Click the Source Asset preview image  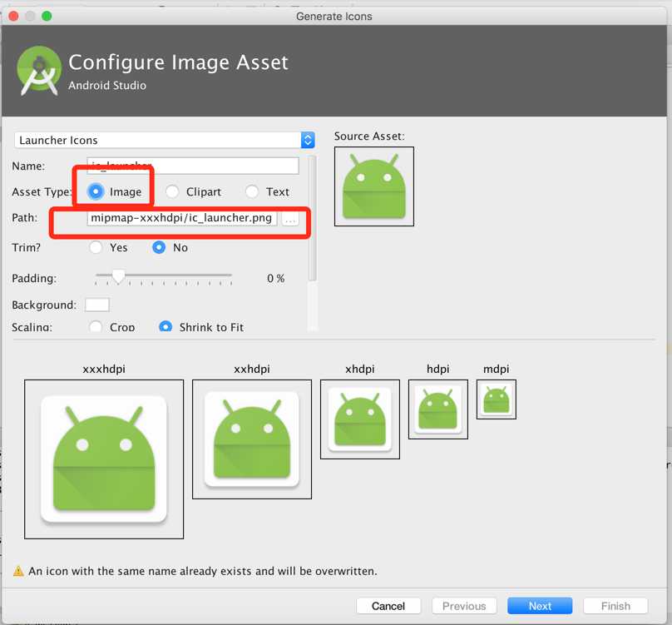click(374, 186)
